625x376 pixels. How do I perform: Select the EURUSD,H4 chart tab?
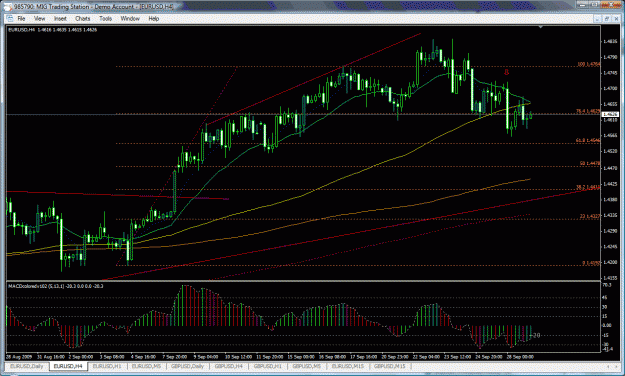pos(68,366)
